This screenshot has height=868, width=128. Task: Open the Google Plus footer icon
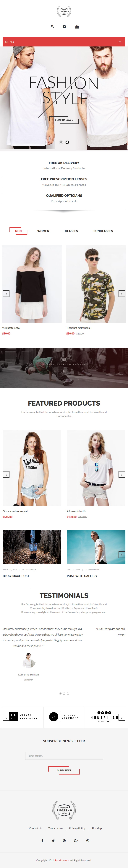point(76,840)
